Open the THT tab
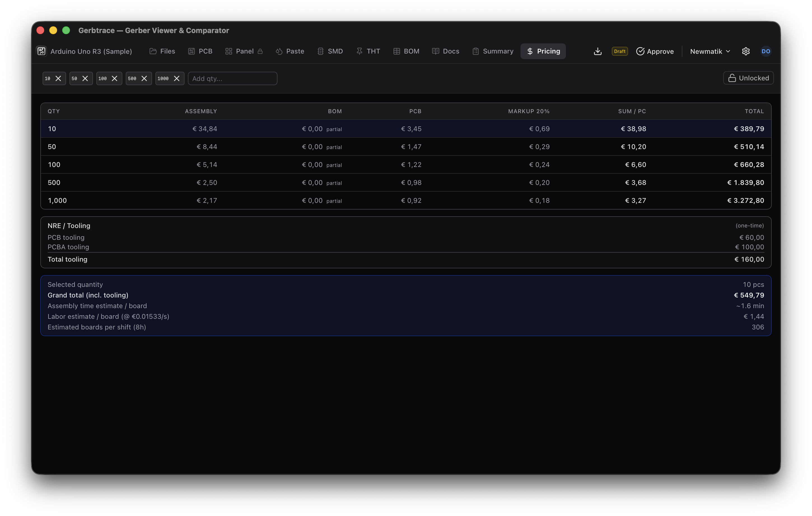This screenshot has width=812, height=516. (368, 51)
